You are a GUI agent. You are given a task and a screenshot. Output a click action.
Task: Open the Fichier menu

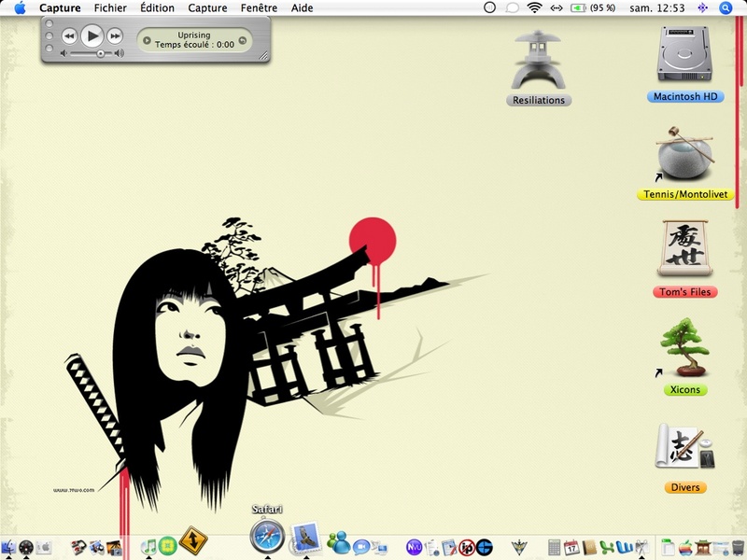(110, 7)
